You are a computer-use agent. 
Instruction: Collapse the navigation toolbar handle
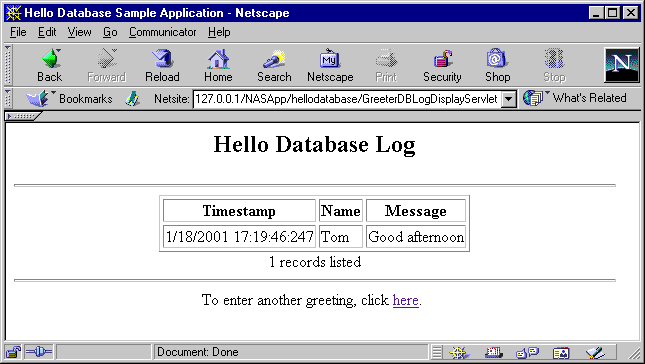(8, 65)
